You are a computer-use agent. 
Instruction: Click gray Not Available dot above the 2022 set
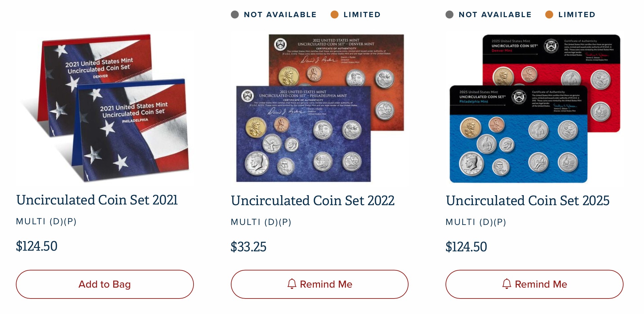click(x=235, y=15)
